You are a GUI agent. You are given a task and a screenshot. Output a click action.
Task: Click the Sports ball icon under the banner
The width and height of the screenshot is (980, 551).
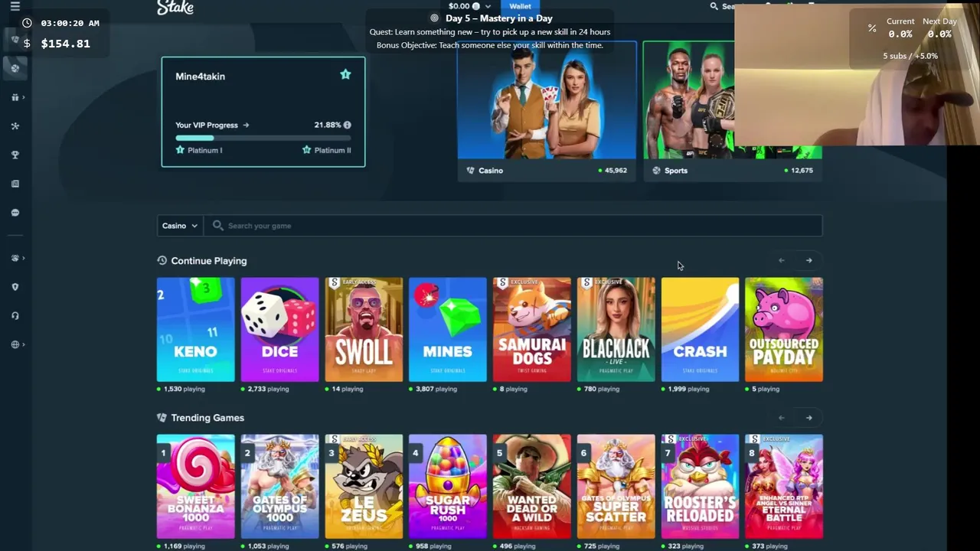click(656, 171)
